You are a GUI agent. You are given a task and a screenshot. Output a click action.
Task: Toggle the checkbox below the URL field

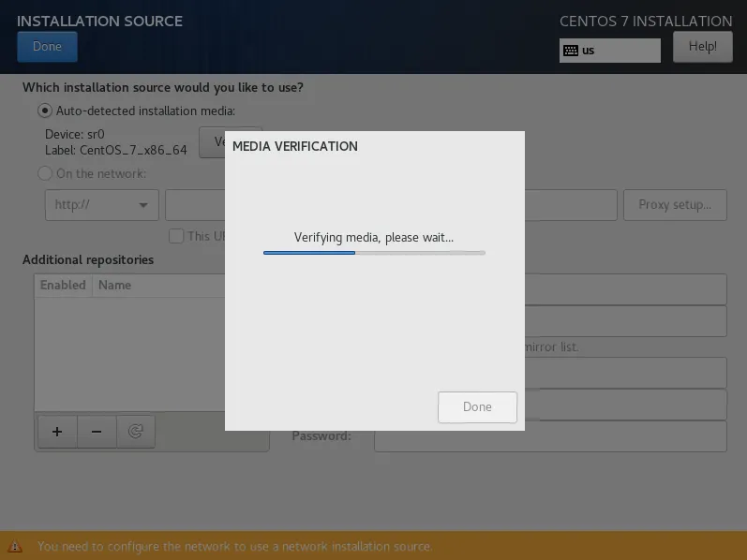tap(175, 236)
